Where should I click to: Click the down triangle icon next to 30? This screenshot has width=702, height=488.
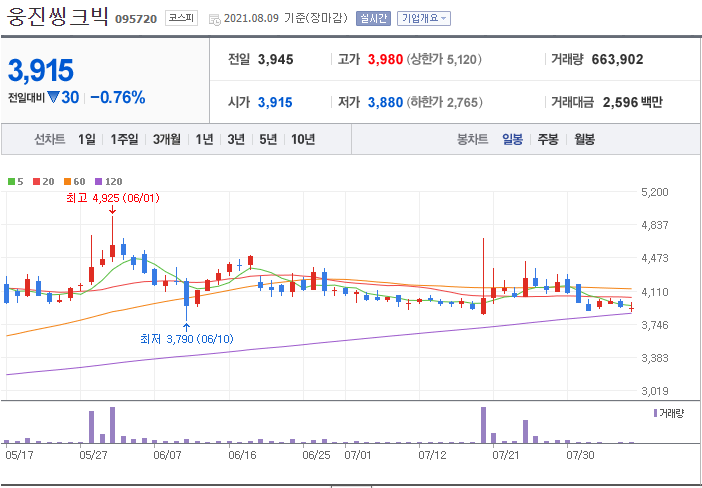pyautogui.click(x=53, y=97)
